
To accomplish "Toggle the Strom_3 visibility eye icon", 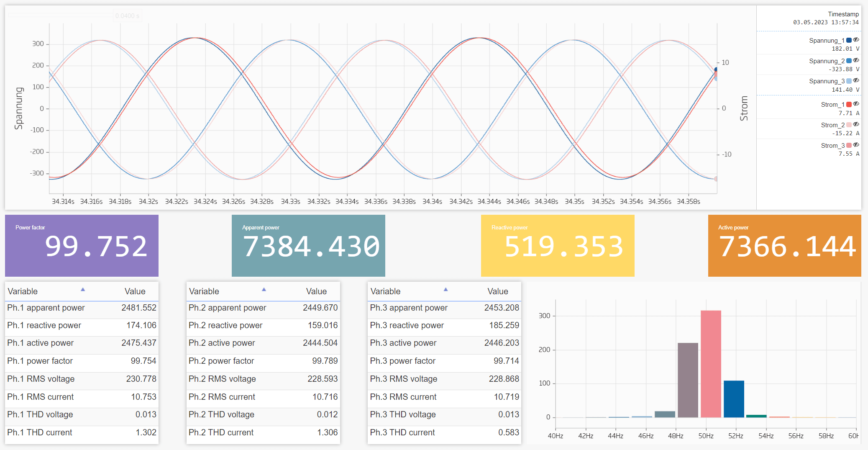I will pos(856,145).
